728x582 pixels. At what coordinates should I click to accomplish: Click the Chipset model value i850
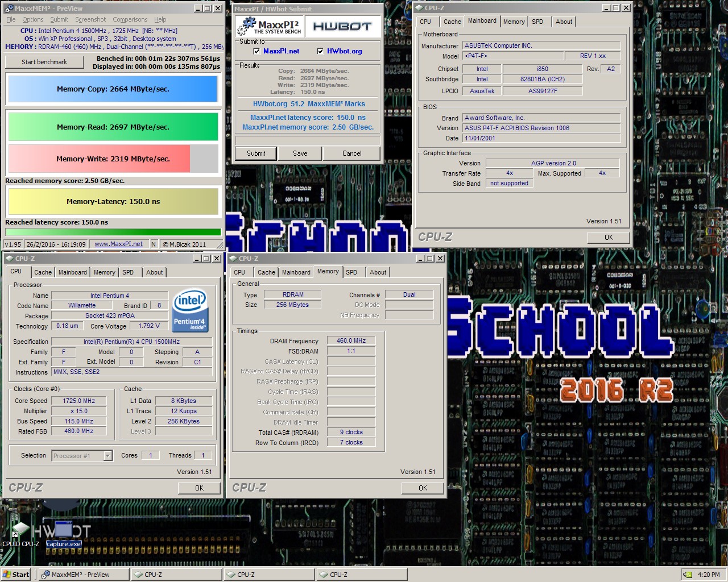coord(543,69)
